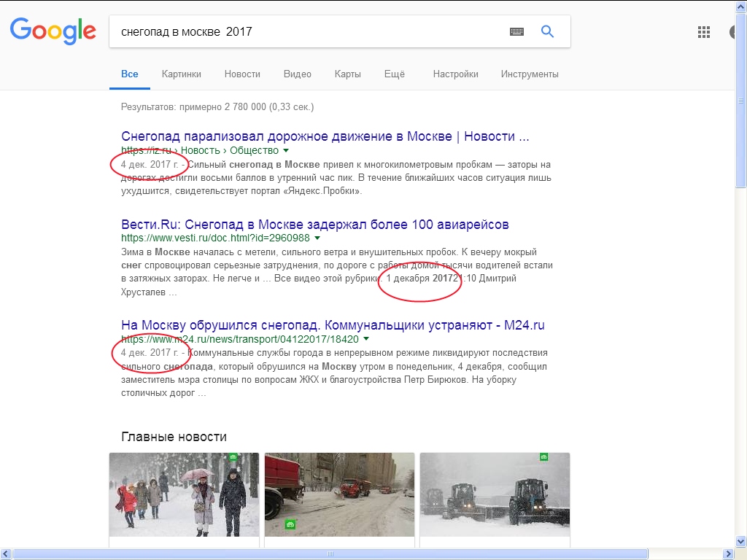Click the horizontal scrollbar left arrow
The image size is (747, 560).
(6, 554)
